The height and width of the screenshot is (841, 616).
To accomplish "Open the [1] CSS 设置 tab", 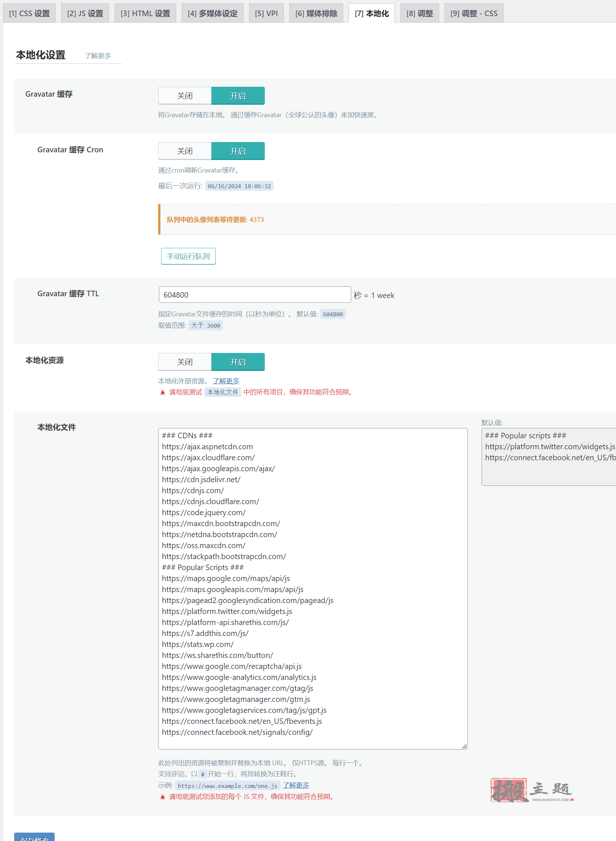I will tap(29, 14).
